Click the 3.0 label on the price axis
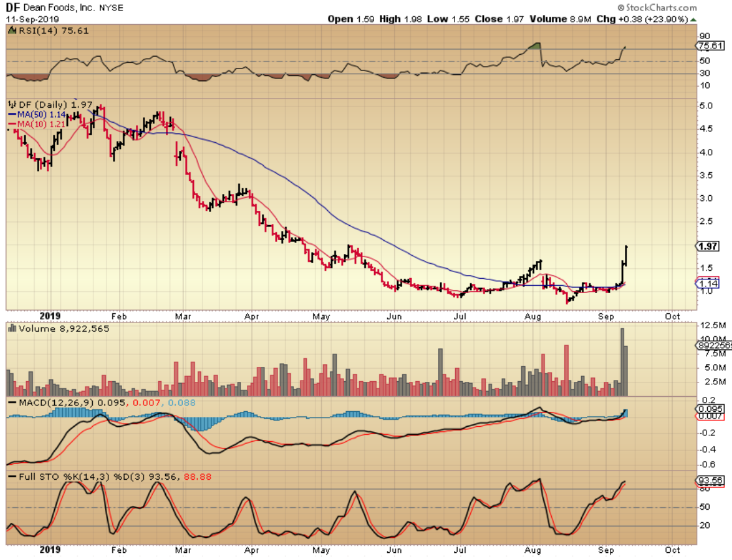 [706, 198]
